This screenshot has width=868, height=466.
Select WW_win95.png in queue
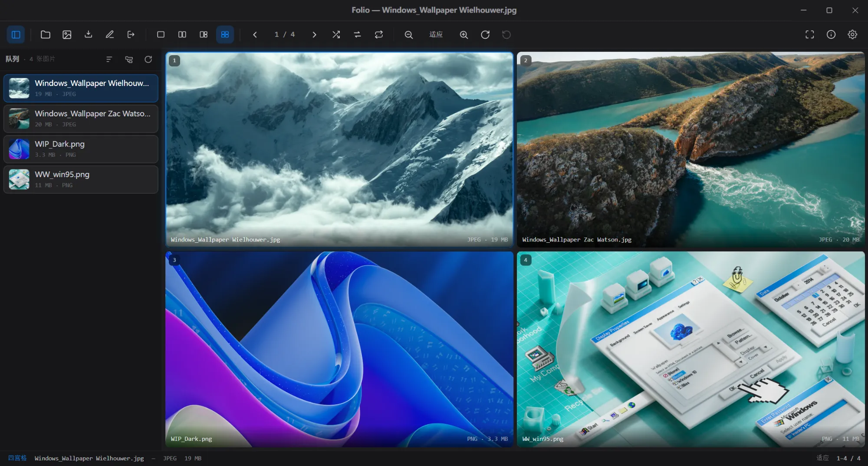point(81,179)
